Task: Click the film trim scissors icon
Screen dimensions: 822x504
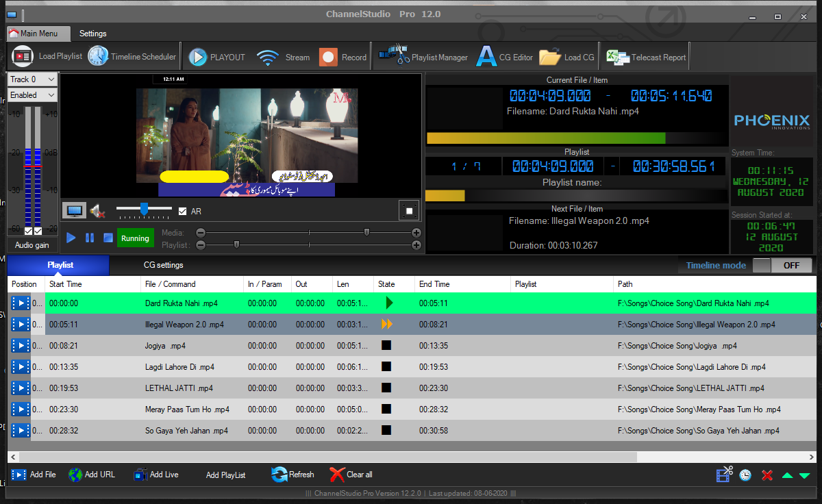Action: click(x=724, y=474)
